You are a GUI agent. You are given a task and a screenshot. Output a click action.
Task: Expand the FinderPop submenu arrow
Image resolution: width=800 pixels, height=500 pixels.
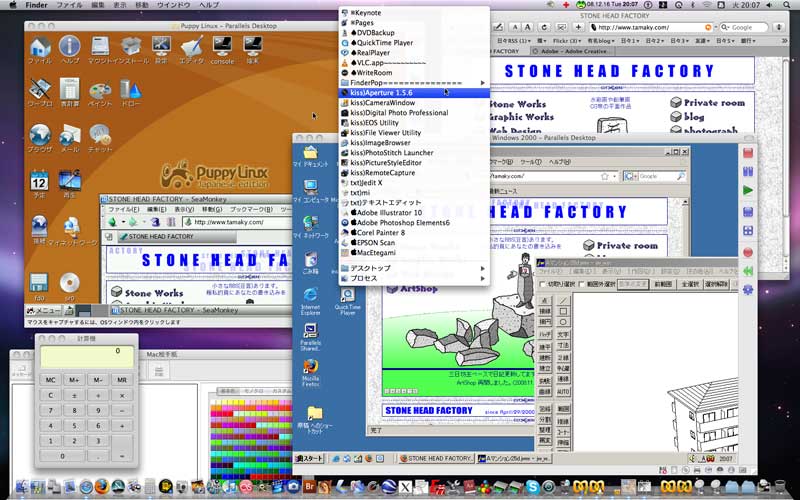coord(482,82)
